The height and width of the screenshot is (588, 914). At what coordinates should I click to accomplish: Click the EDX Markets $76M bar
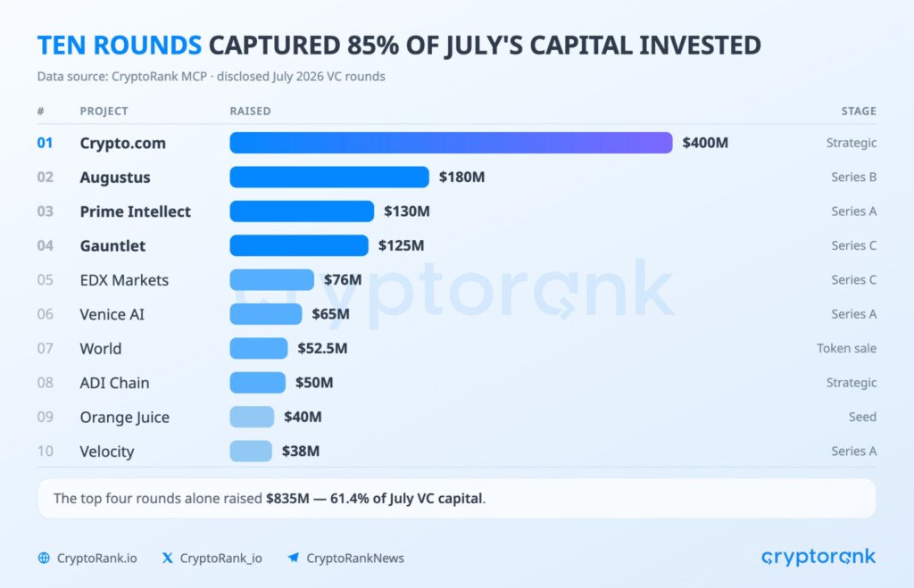tap(271, 279)
